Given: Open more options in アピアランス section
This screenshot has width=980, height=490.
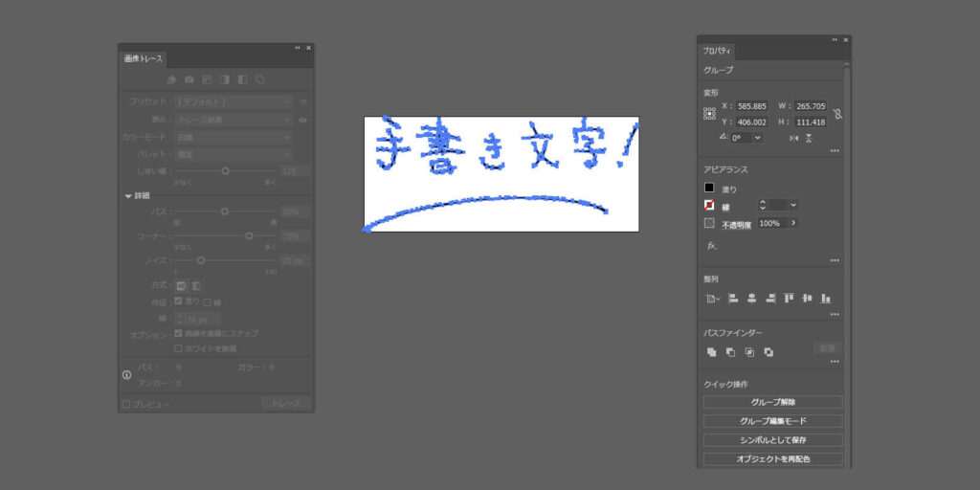Looking at the screenshot, I should coord(835,260).
